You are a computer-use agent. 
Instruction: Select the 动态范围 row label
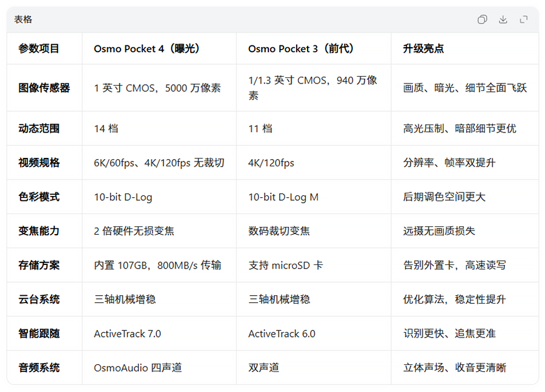tap(44, 128)
